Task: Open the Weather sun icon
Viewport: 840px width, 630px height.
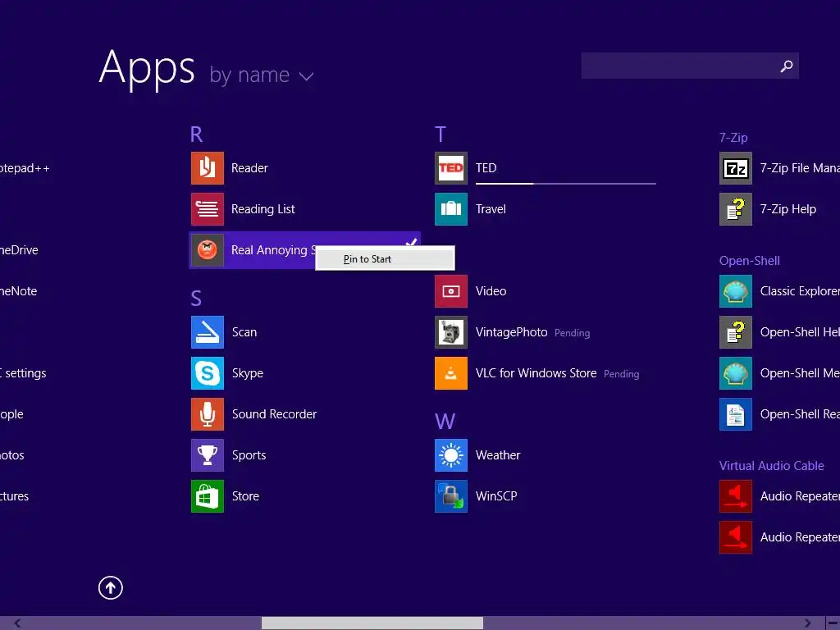Action: pyautogui.click(x=451, y=455)
